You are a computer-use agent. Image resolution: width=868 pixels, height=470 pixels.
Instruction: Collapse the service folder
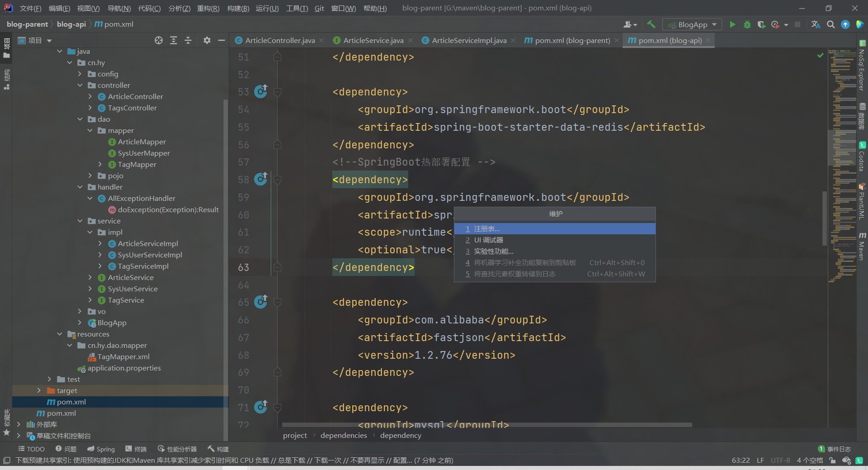coord(80,221)
